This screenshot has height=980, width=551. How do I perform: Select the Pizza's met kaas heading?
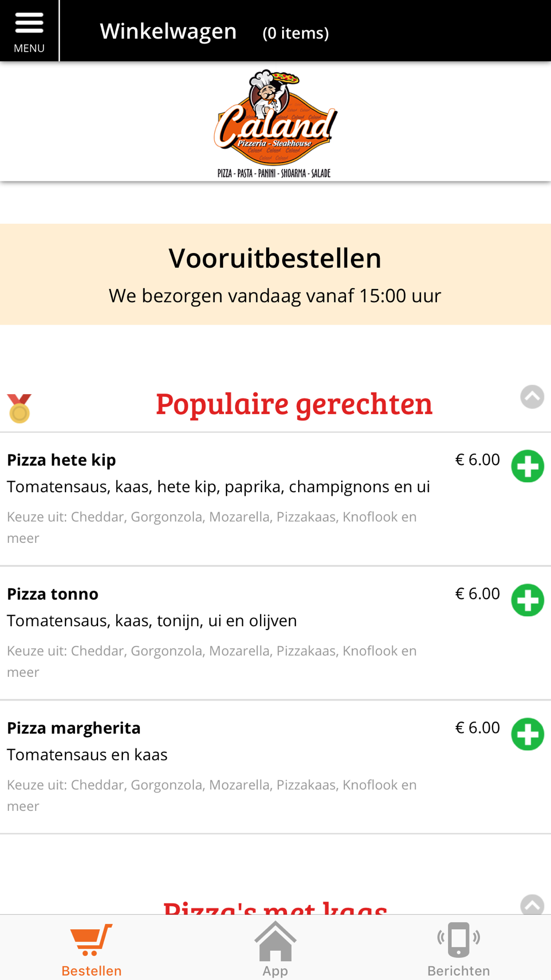coord(275,906)
